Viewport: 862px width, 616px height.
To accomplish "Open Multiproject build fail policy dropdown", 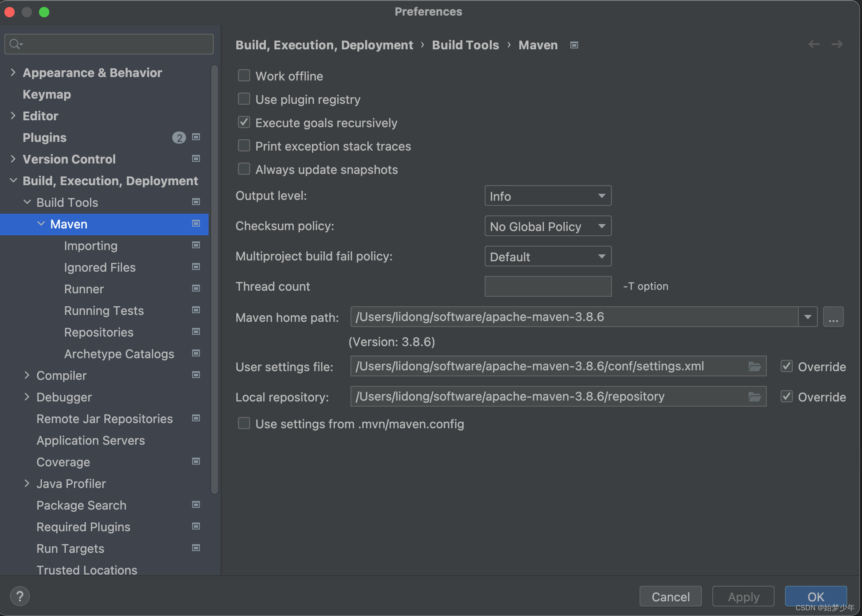I will (x=548, y=257).
